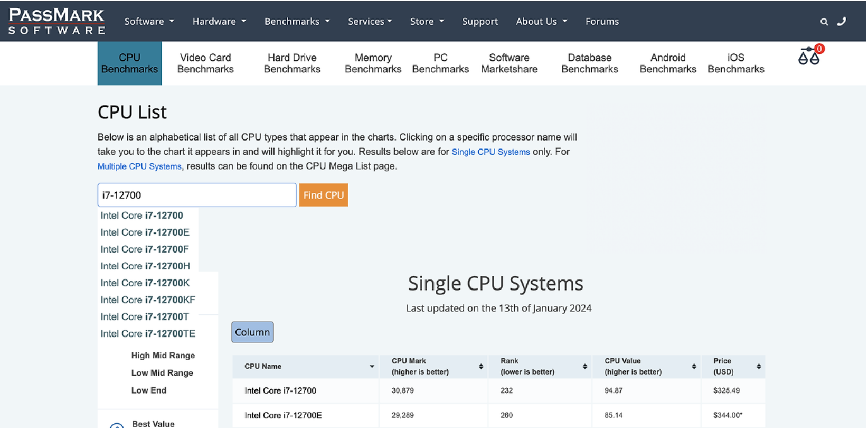The image size is (868, 429).
Task: Select Intel Core i7-12700F suggestion
Action: click(145, 250)
